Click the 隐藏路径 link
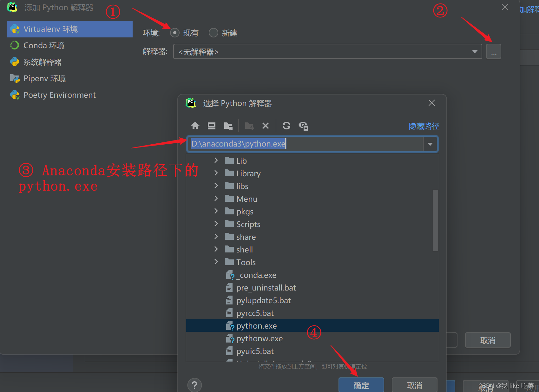This screenshot has height=392, width=539. 424,126
